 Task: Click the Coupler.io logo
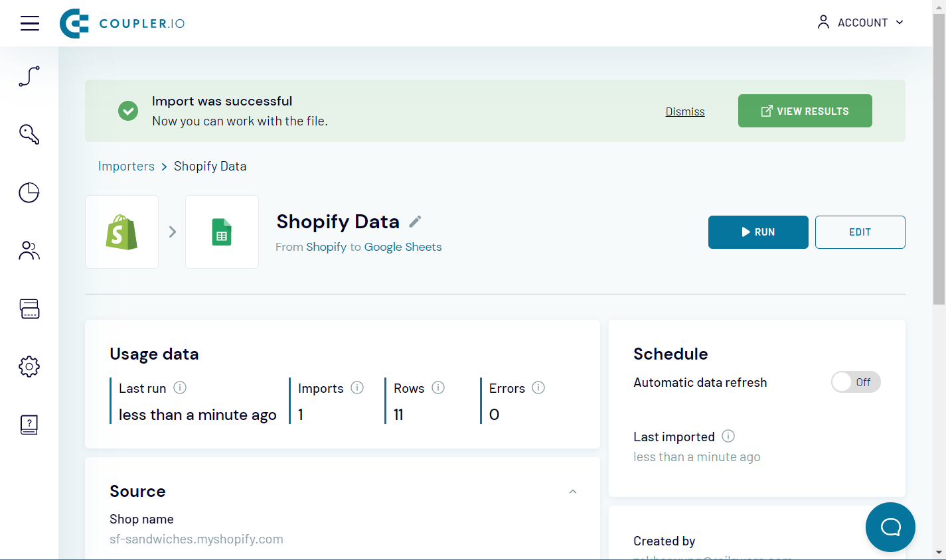point(122,23)
